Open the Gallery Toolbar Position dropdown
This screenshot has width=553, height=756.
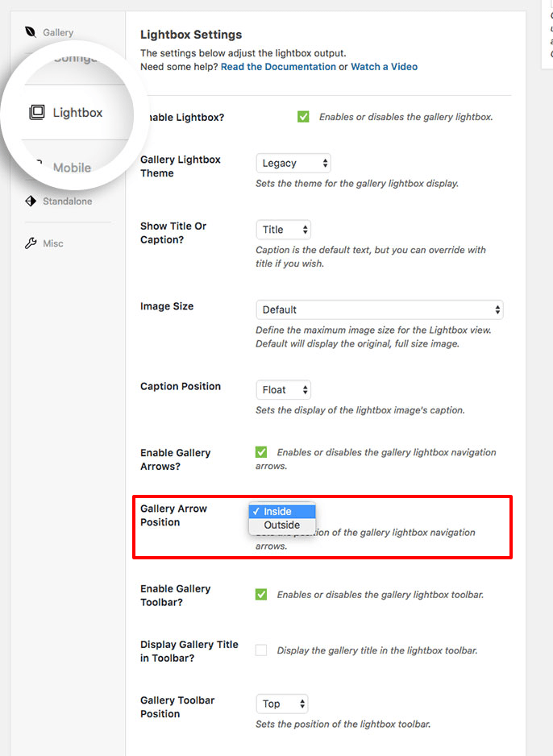(282, 703)
